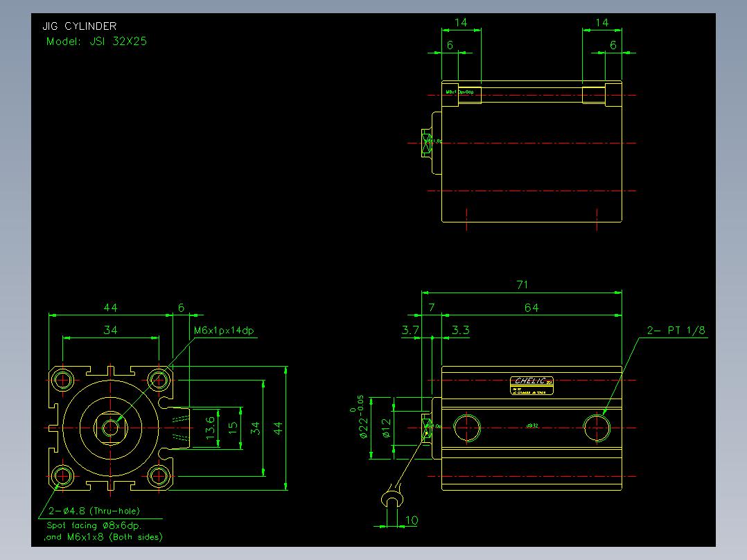Select the ,and M6x1x8 (Both sides) note

tap(103, 537)
